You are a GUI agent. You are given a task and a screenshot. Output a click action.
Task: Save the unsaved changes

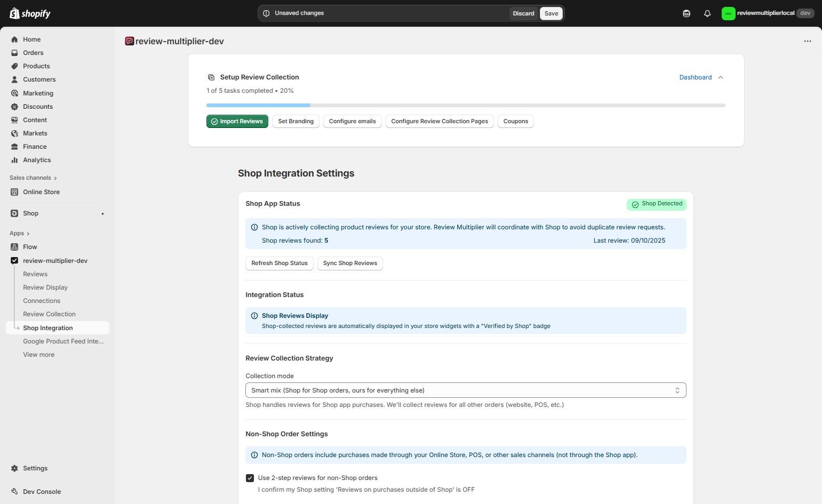pos(551,13)
